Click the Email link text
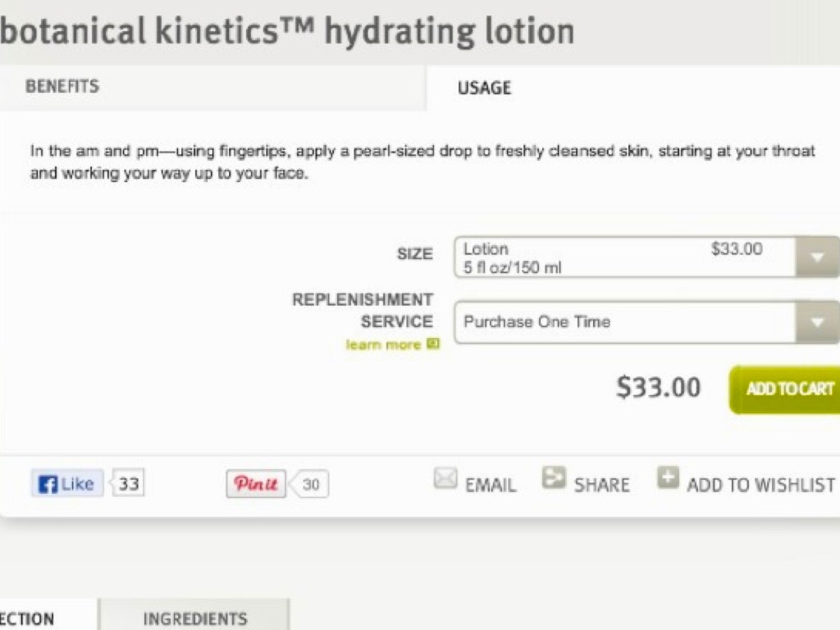The image size is (840, 630). pyautogui.click(x=491, y=485)
